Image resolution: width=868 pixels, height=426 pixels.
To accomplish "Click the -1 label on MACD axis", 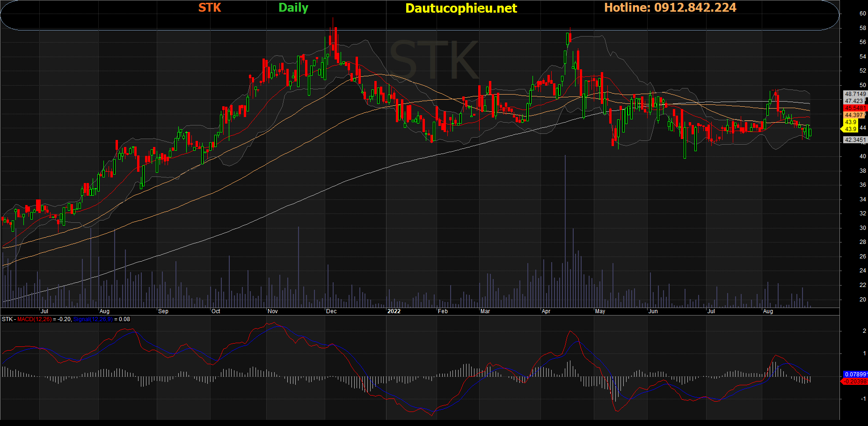I will tap(863, 399).
